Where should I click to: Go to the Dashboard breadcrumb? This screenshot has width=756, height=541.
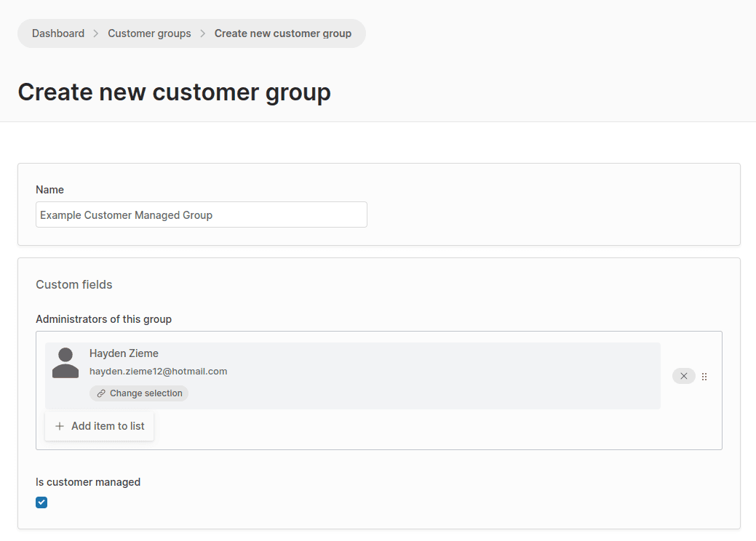[x=58, y=33]
